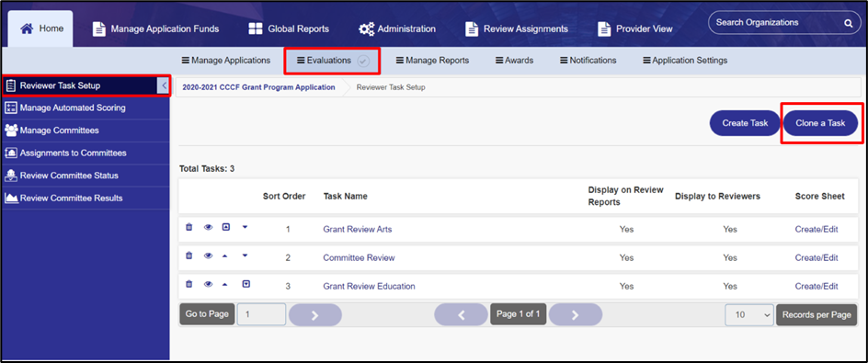Image resolution: width=868 pixels, height=363 pixels.
Task: Move the Committee Review task up
Action: pos(224,255)
